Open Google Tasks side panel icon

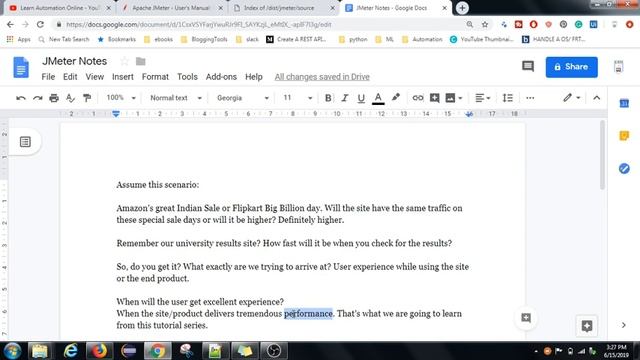pyautogui.click(x=624, y=168)
